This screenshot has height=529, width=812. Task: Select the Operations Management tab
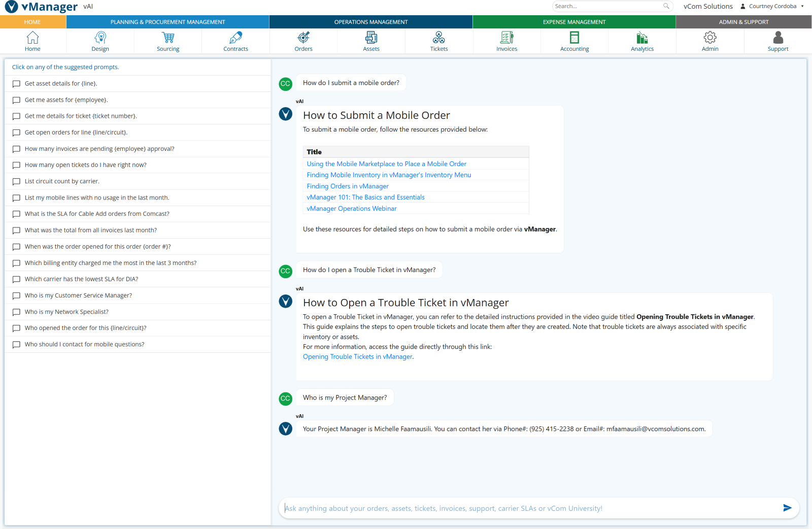371,22
